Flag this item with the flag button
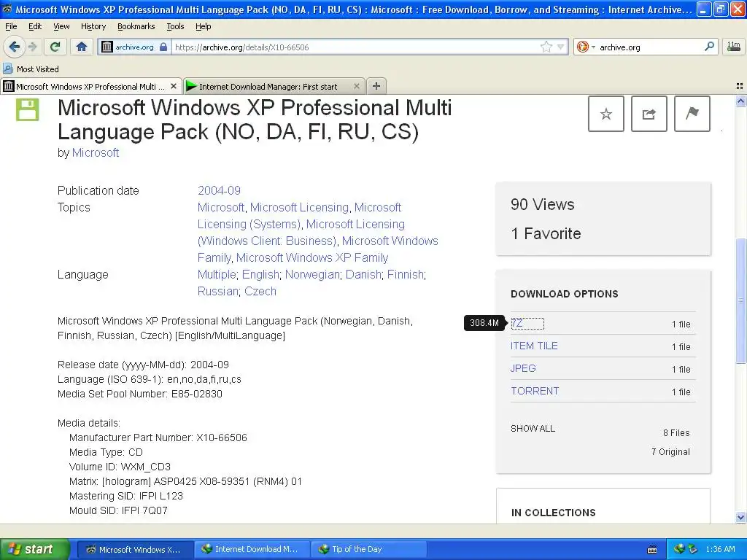This screenshot has height=560, width=747. pos(692,114)
